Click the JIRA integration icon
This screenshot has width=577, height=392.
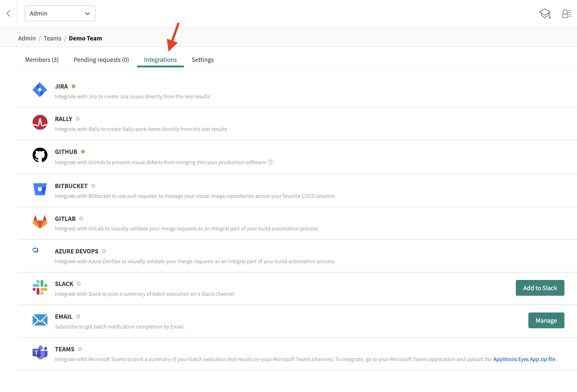pyautogui.click(x=40, y=89)
